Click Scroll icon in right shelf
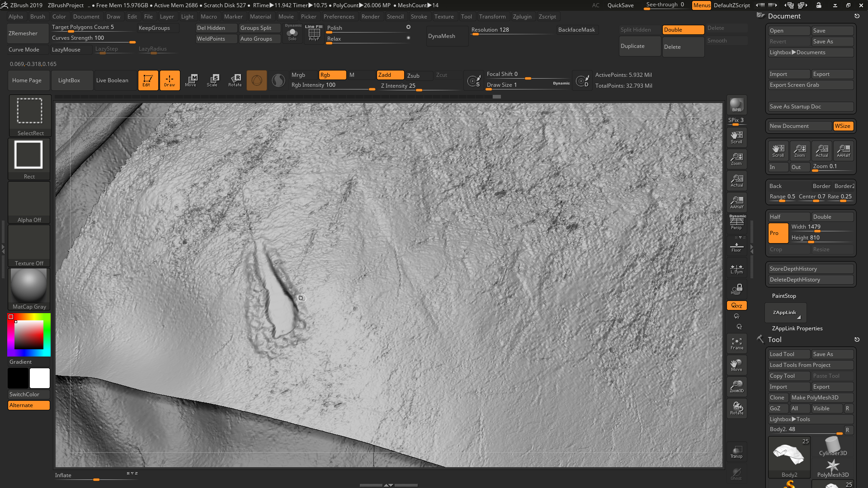Image resolution: width=868 pixels, height=488 pixels. click(x=736, y=137)
